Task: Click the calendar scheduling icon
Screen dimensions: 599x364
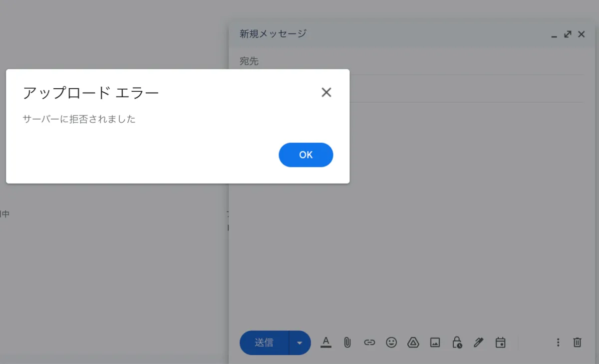Action: (x=500, y=343)
